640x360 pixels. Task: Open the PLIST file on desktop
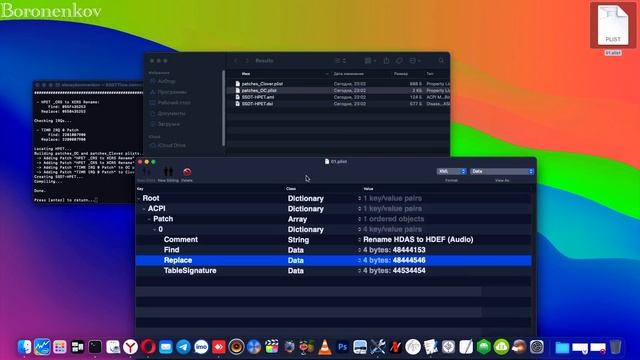pyautogui.click(x=613, y=25)
